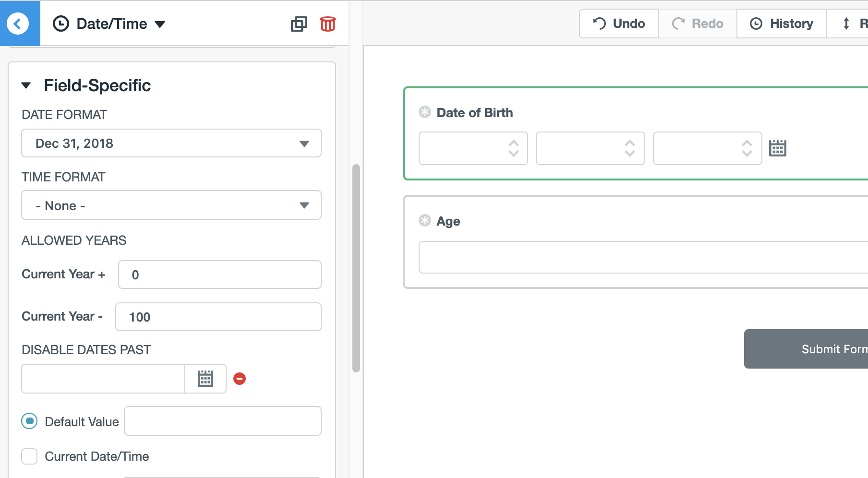Click the required asterisk on Date of Birth

click(424, 112)
